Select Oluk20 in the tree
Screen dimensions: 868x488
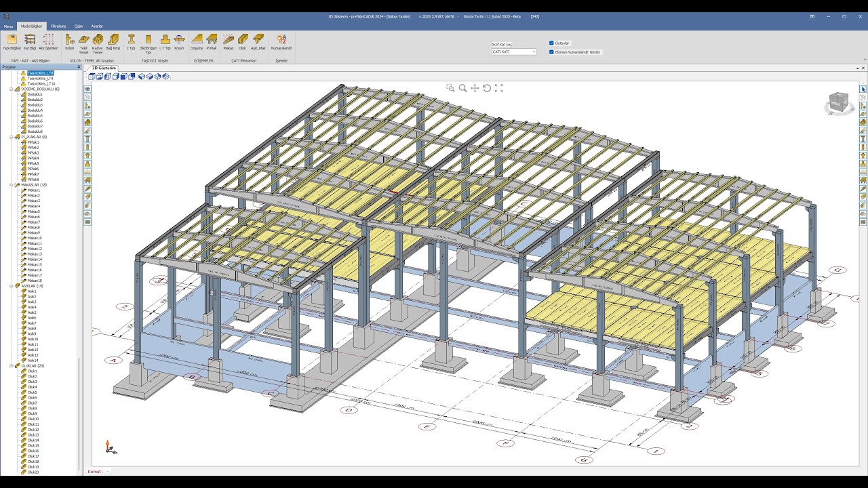[x=33, y=472]
